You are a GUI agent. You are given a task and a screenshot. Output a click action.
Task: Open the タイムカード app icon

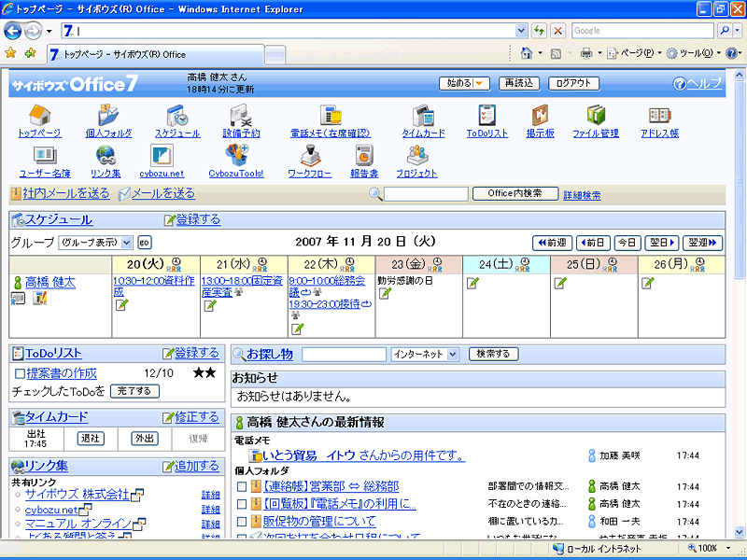coord(423,115)
